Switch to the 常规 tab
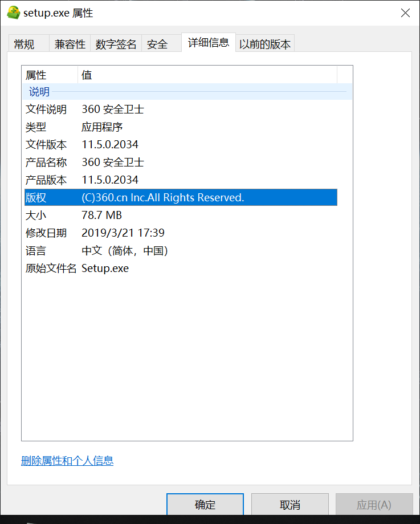Image resolution: width=420 pixels, height=524 pixels. pos(28,44)
